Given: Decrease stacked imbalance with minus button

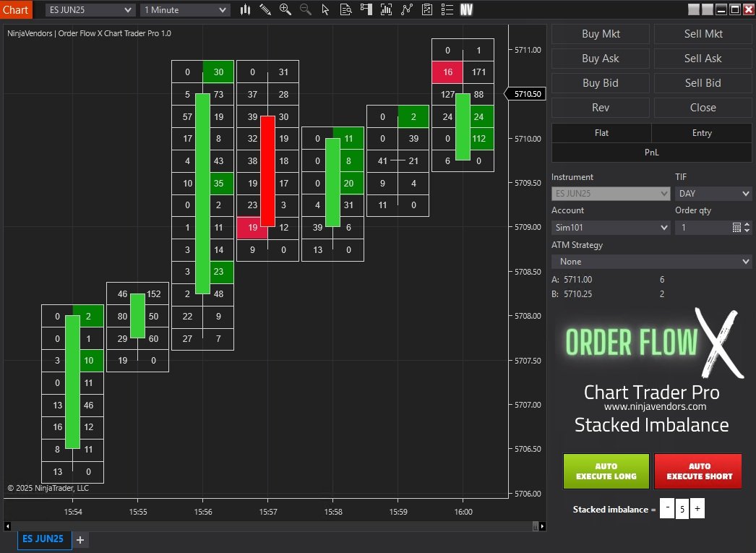Looking at the screenshot, I should [x=667, y=509].
